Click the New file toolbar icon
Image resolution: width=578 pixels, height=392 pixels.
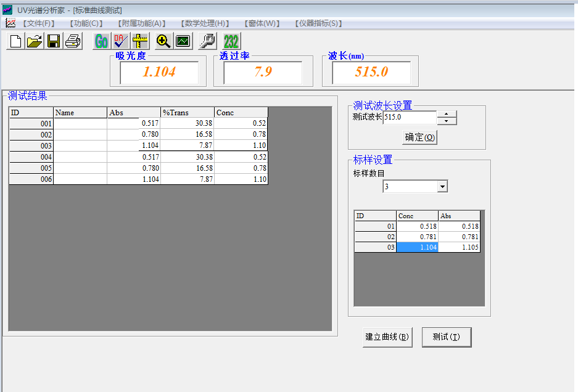15,41
